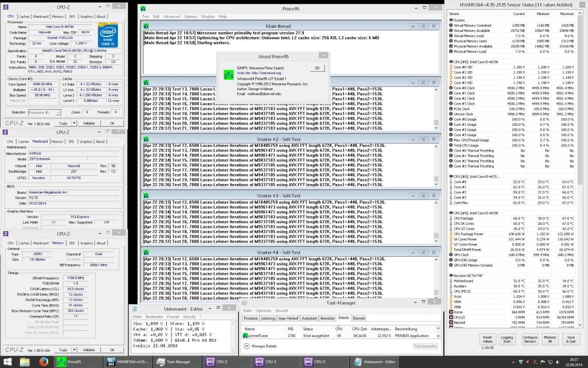588x368 pixels.
Task: Collapse Task-Manager with Weniger Details
Action: pos(261,346)
